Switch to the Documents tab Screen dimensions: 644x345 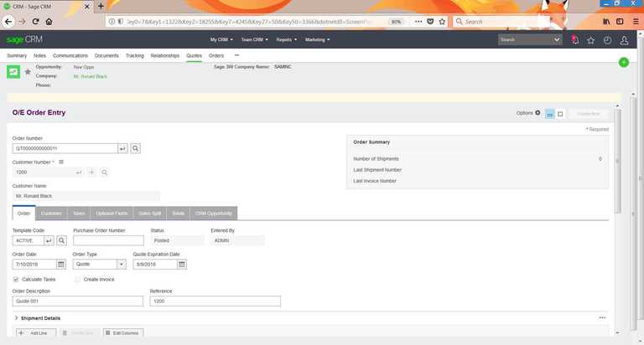[106, 55]
